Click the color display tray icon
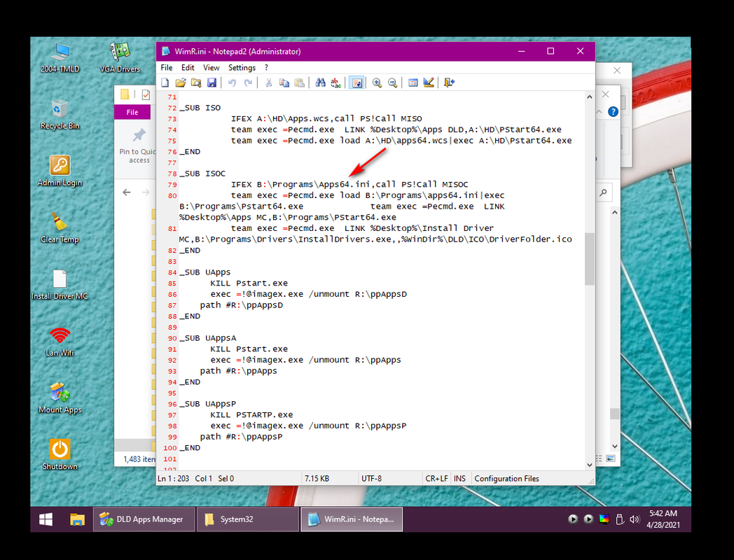Screen dimensions: 734x560 tap(604, 519)
